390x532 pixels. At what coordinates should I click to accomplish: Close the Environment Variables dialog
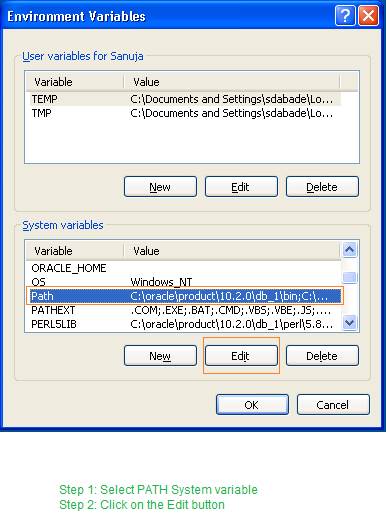tap(368, 16)
